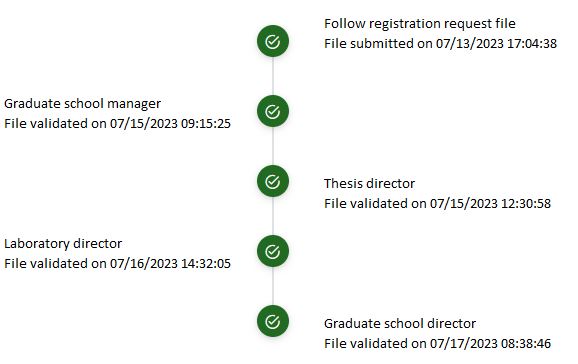578x364 pixels.
Task: Click the Graduate school director check icon
Action: tap(273, 321)
